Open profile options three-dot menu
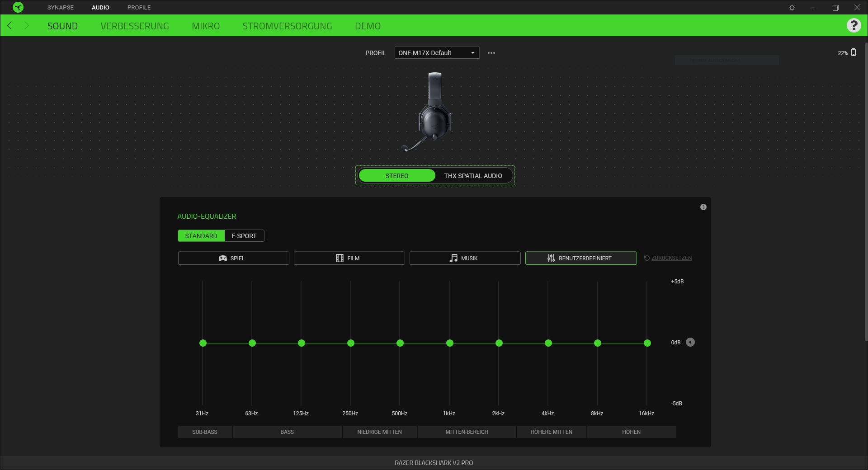The height and width of the screenshot is (470, 868). 491,53
